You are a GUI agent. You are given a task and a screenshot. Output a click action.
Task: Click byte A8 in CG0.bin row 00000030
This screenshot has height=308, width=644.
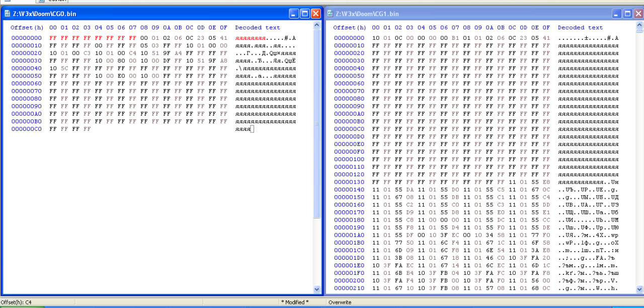(224, 60)
